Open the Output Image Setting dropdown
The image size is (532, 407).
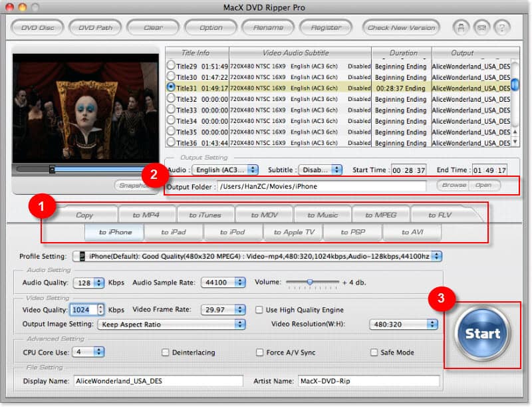point(172,325)
